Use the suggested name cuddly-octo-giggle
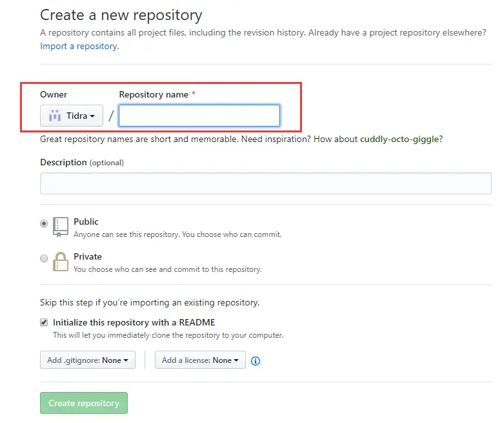The height and width of the screenshot is (423, 504). pos(401,139)
